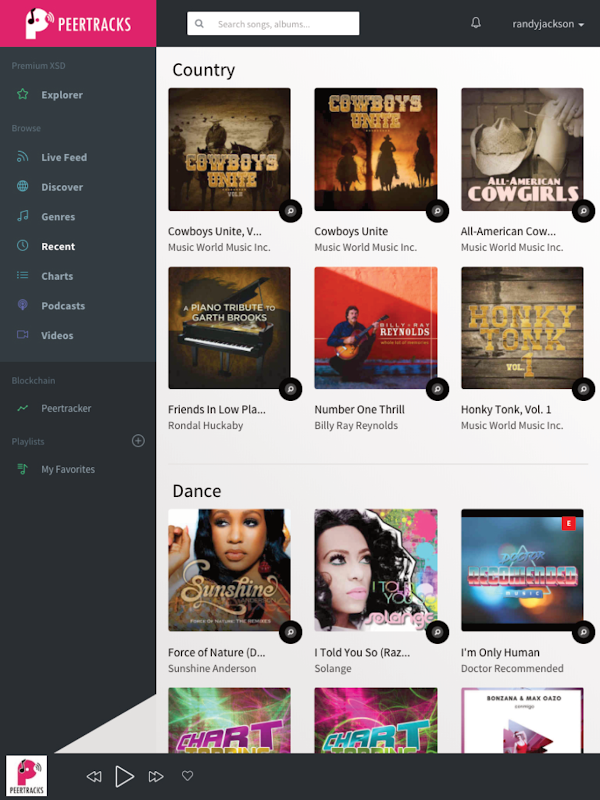This screenshot has height=800, width=600.
Task: Open the Discover section
Action: [62, 187]
